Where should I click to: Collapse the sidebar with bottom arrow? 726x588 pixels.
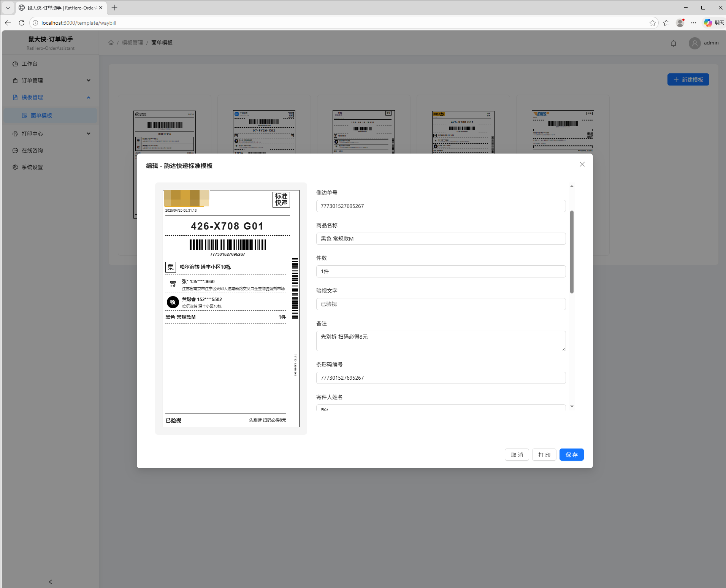tap(50, 582)
